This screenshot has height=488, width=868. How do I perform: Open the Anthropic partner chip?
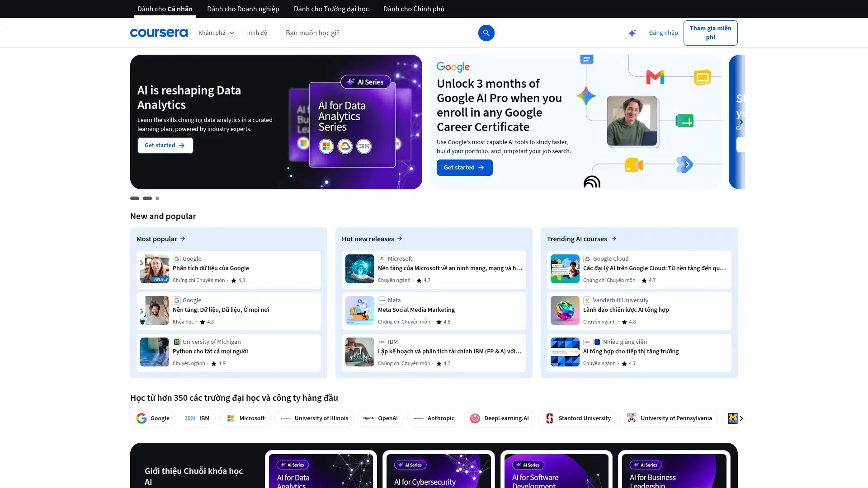tap(434, 418)
